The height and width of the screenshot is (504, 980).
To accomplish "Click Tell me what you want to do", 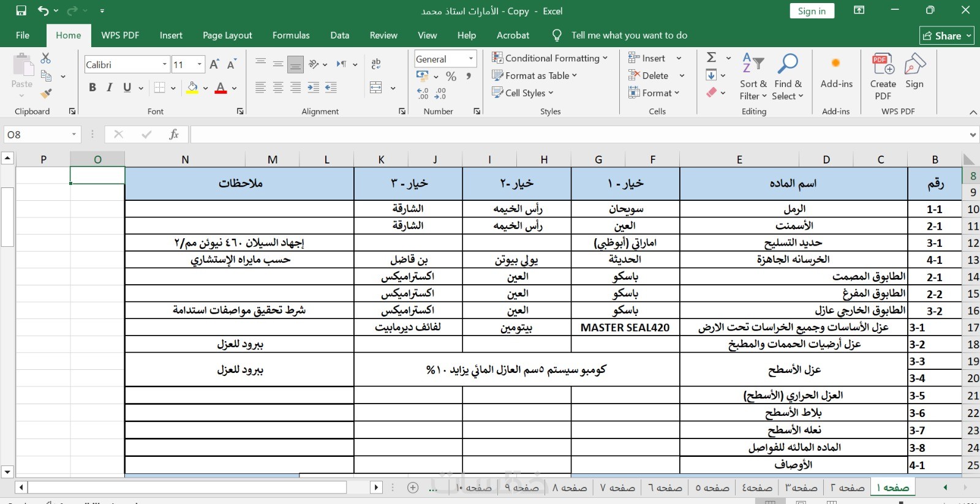I will (629, 36).
